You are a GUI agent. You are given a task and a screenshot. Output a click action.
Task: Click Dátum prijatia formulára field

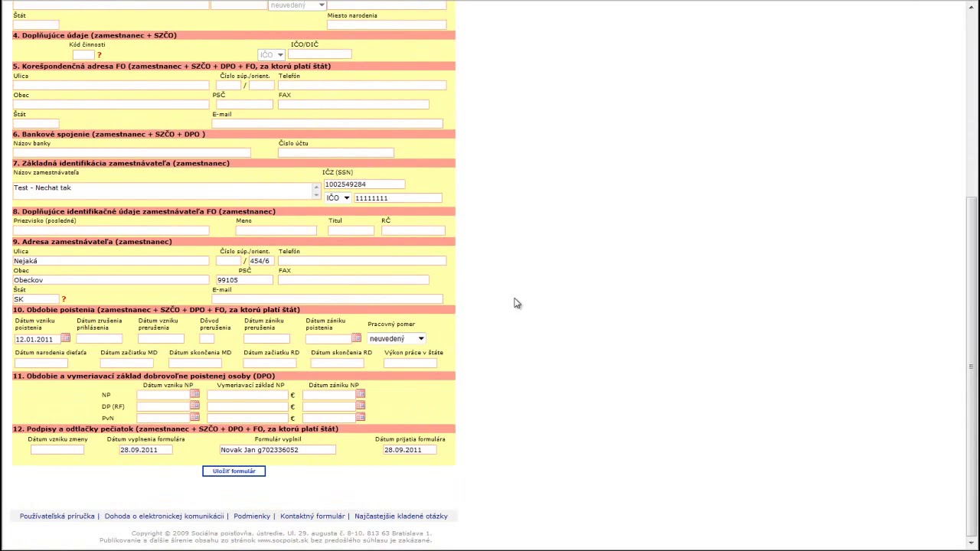(x=410, y=450)
